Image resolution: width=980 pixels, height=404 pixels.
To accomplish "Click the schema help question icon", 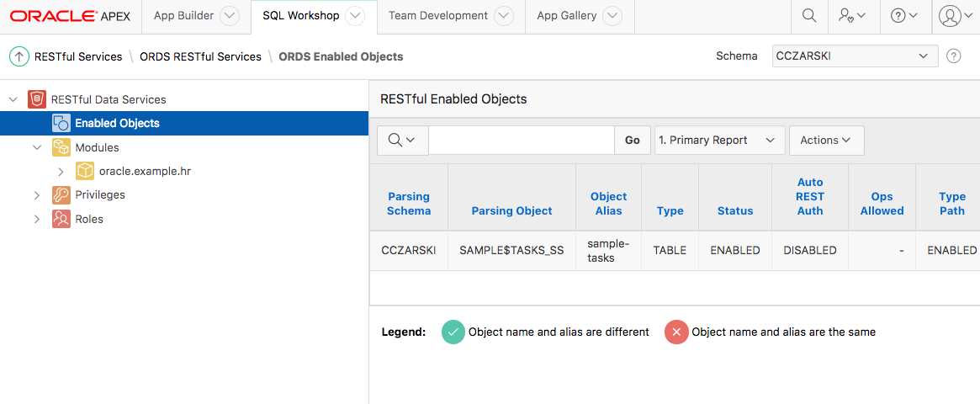I will tap(953, 56).
